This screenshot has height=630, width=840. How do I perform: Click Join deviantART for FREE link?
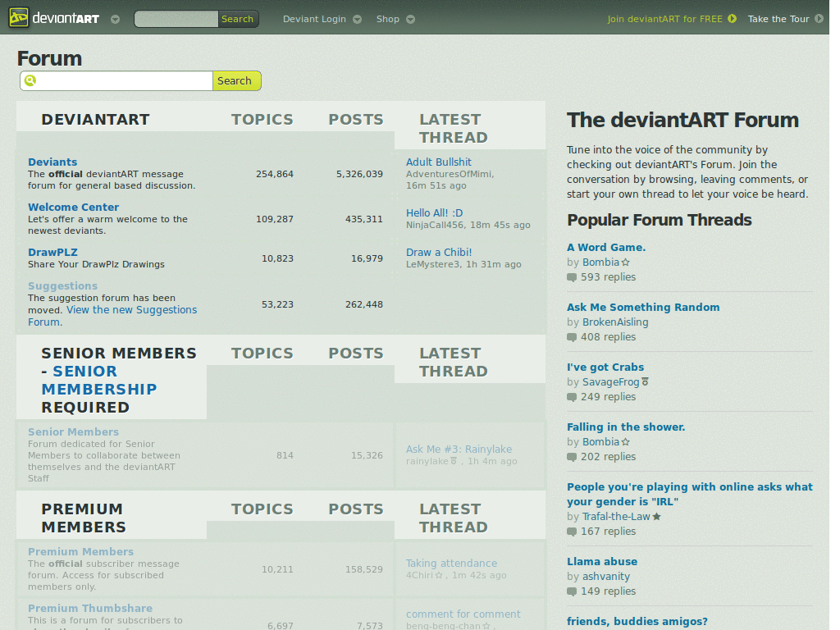coord(664,19)
